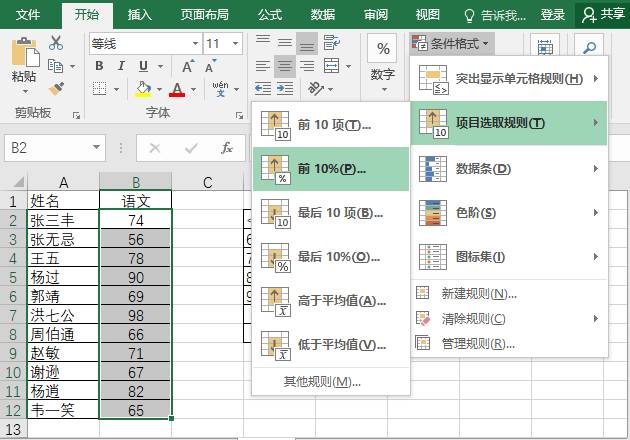
Task: Choose 最后 10 项(B) rule
Action: click(331, 213)
